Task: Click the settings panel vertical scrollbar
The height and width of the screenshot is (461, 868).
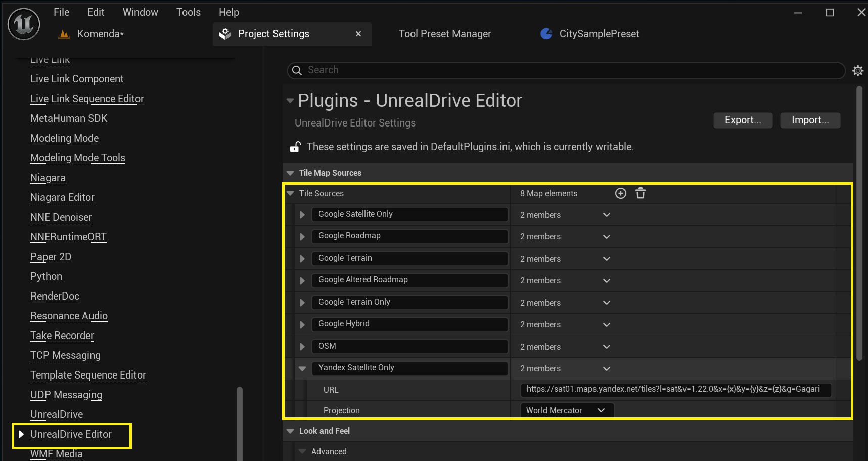Action: coord(859,223)
